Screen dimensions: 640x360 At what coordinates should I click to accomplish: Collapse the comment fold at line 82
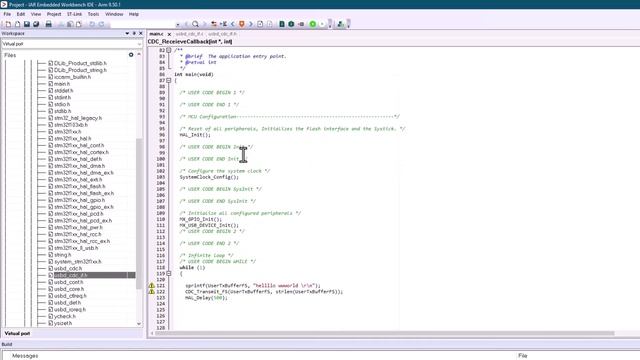tap(169, 50)
